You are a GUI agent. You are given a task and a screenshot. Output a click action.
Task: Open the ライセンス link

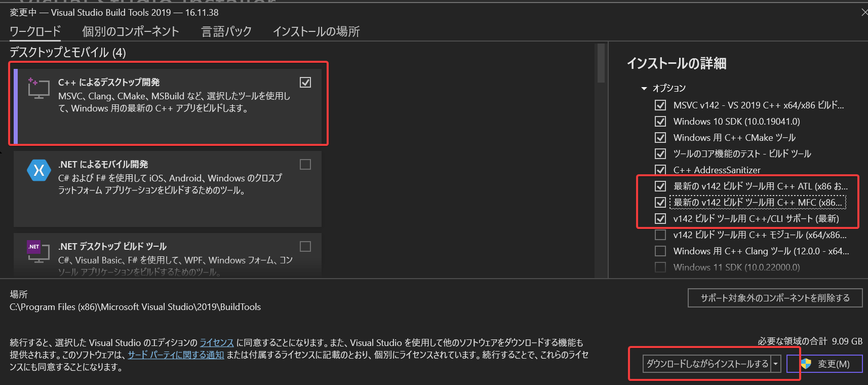pos(217,342)
